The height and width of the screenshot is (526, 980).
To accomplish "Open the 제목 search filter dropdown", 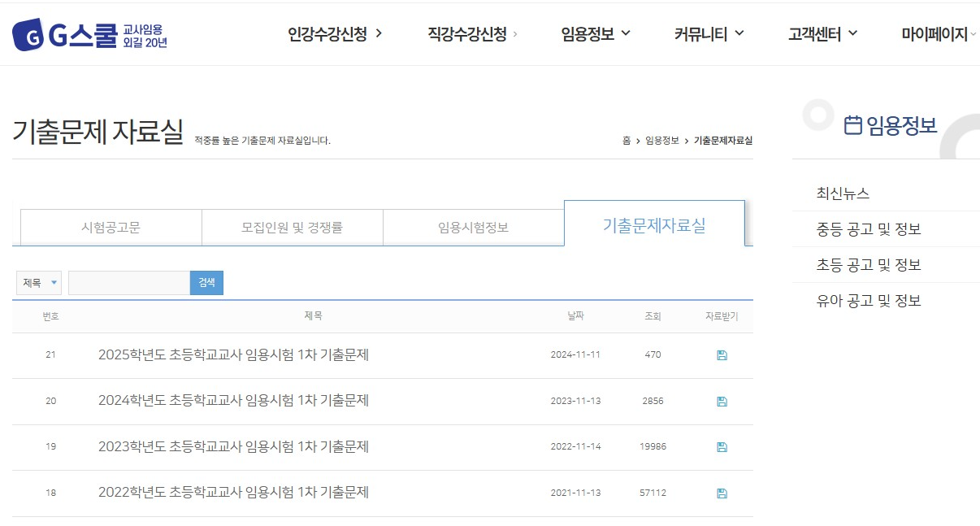I will tap(38, 282).
